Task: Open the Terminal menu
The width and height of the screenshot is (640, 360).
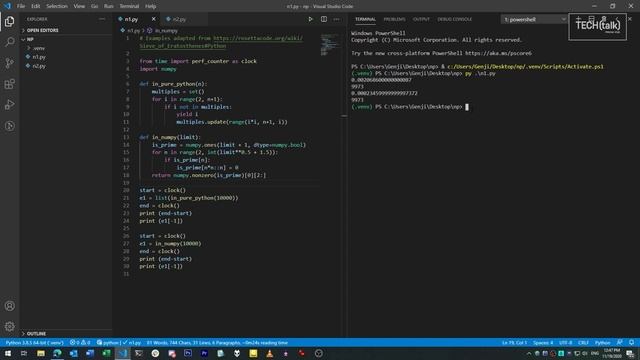Action: tap(129, 6)
